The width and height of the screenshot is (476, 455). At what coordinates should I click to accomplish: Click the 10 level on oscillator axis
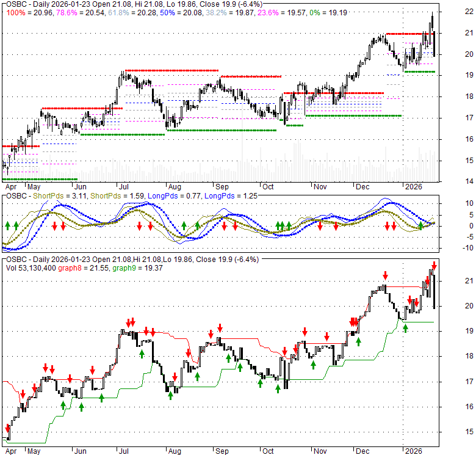click(469, 203)
